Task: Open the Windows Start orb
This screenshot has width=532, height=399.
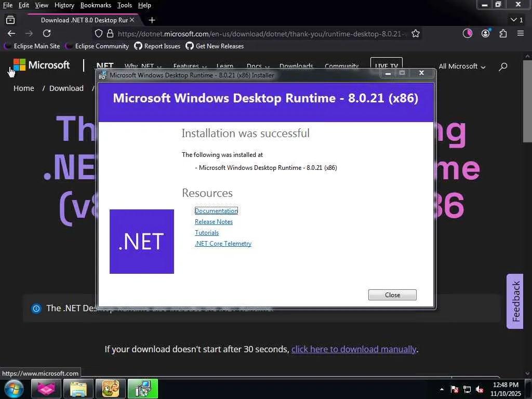Action: 14,389
